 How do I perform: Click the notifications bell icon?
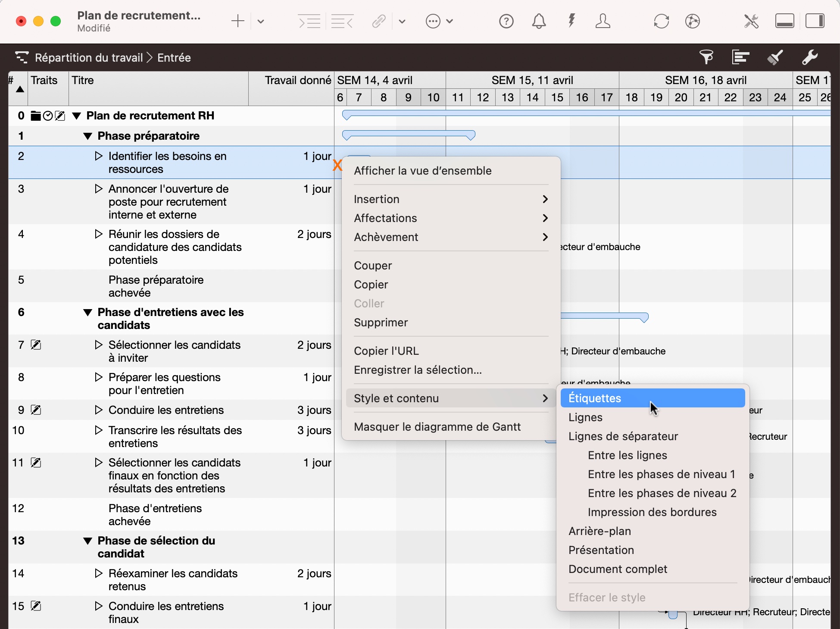pyautogui.click(x=539, y=21)
